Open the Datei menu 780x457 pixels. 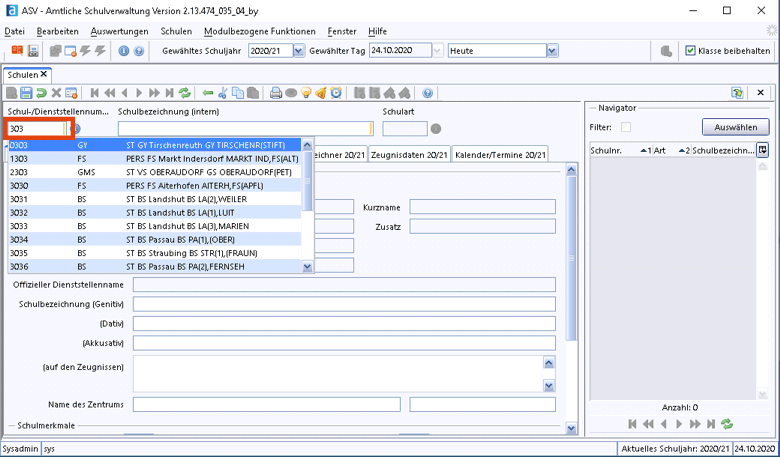point(14,31)
